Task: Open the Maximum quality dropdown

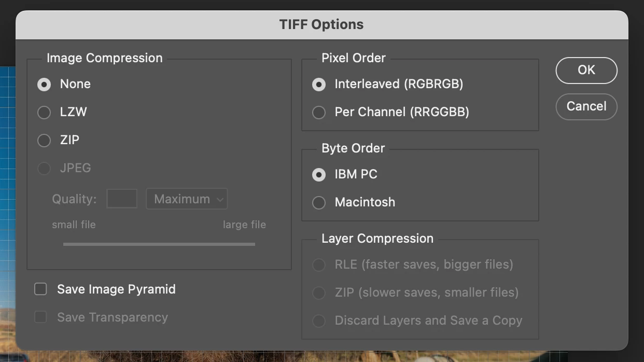Action: click(187, 199)
